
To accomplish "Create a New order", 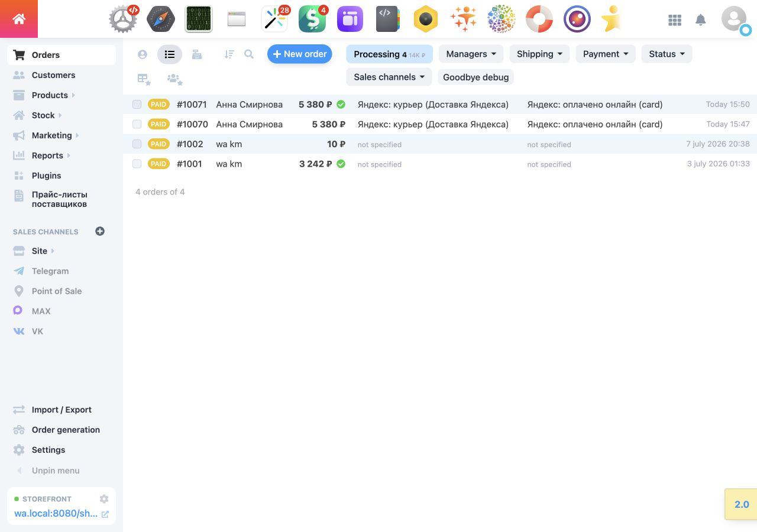I will [x=300, y=54].
